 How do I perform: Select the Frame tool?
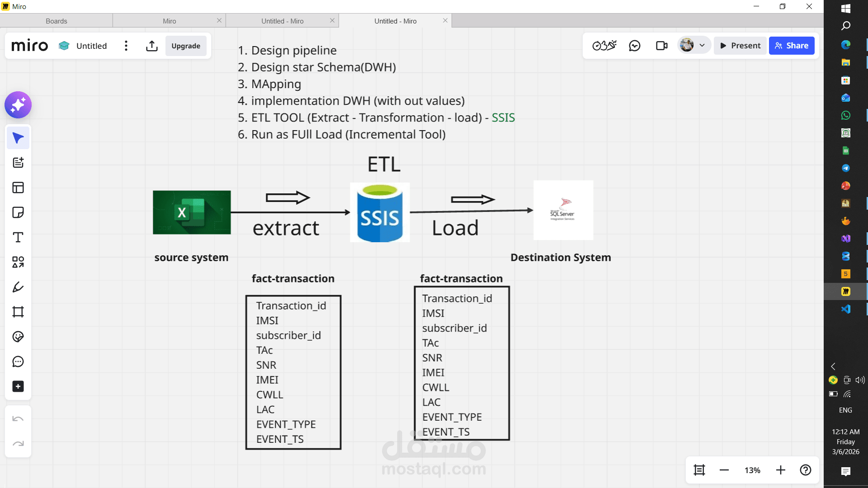tap(18, 312)
